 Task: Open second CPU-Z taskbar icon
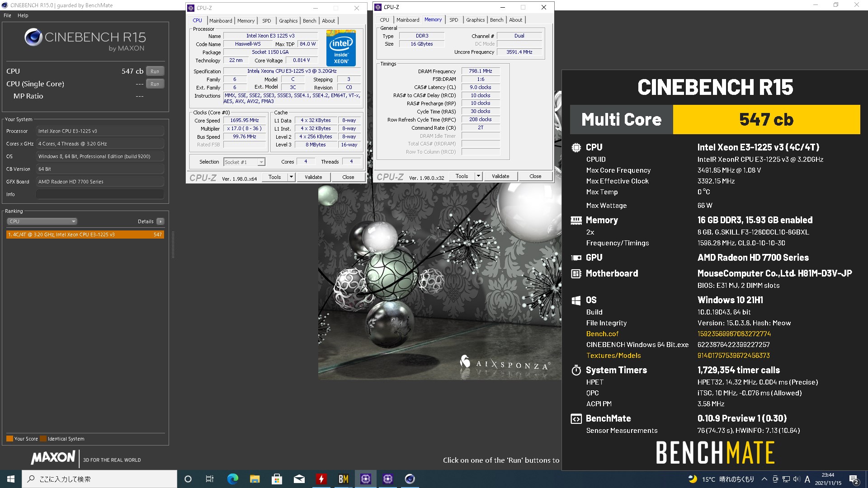387,479
